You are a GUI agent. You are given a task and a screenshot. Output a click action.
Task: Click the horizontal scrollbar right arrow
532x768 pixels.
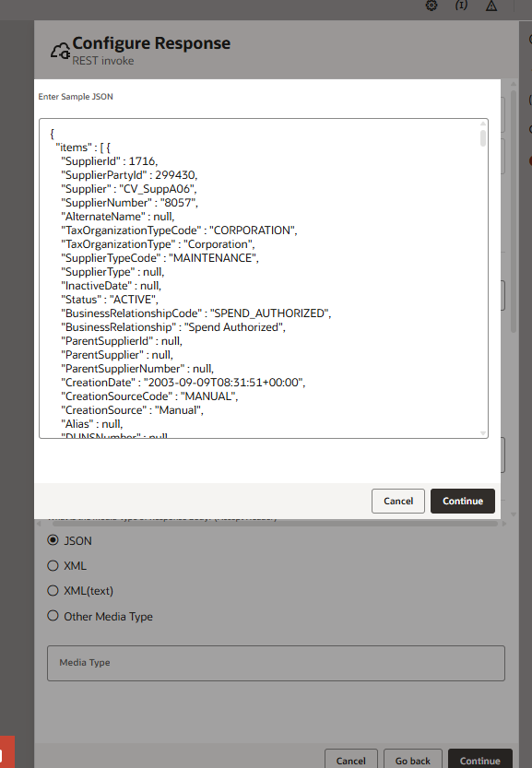tap(504, 524)
